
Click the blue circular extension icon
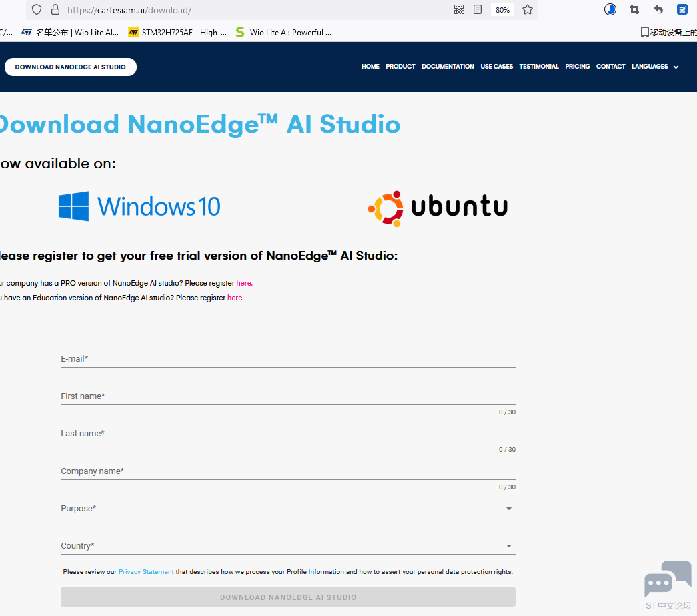(610, 9)
